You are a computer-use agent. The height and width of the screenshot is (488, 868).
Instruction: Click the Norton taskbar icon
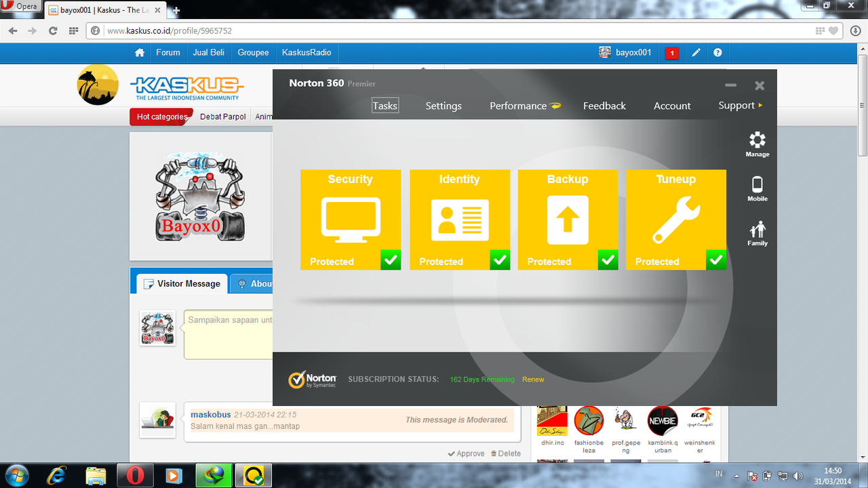point(254,475)
